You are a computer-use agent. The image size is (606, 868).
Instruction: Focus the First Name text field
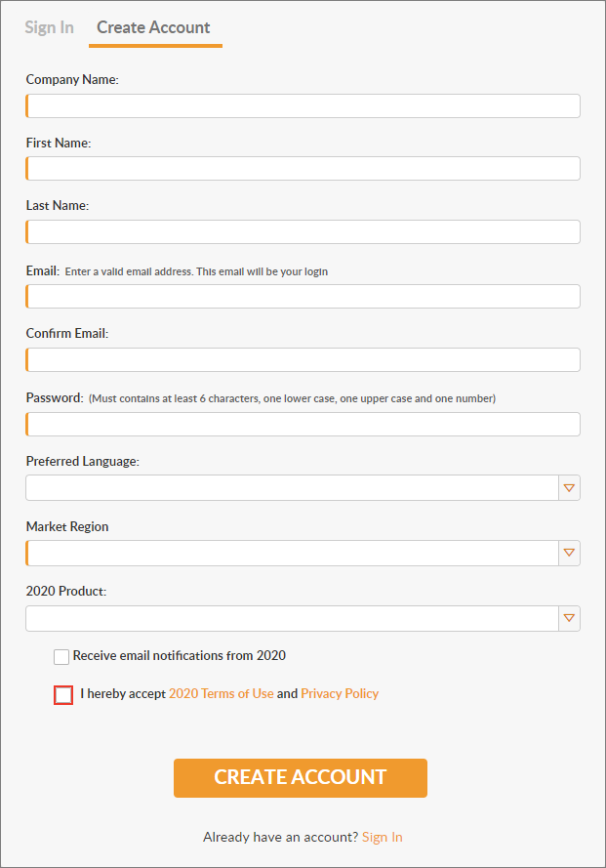pyautogui.click(x=303, y=168)
